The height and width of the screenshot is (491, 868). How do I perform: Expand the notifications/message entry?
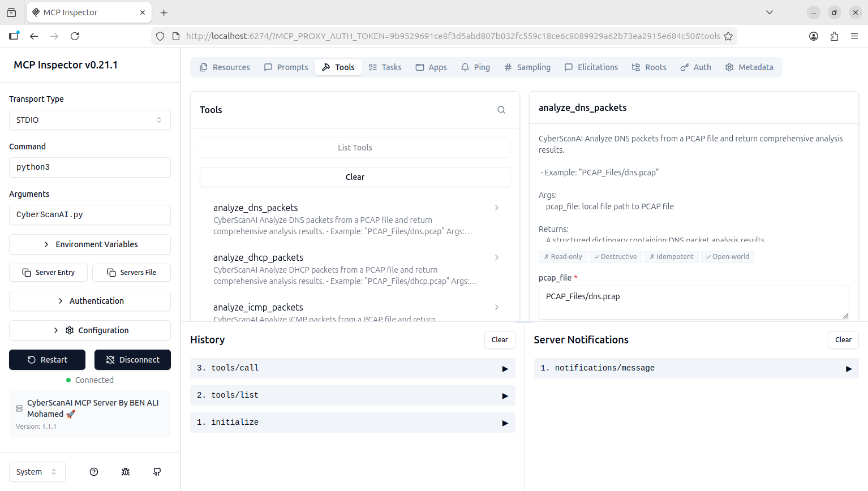pos(695,368)
